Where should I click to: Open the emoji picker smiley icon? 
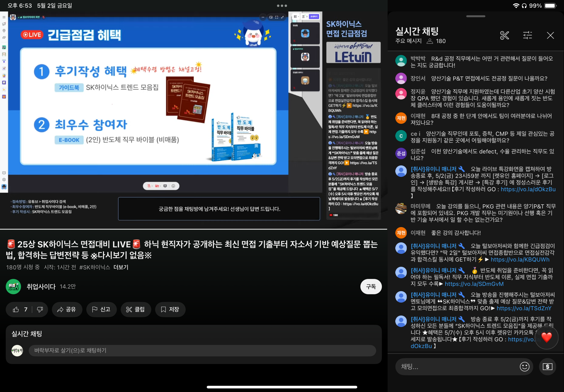[525, 366]
